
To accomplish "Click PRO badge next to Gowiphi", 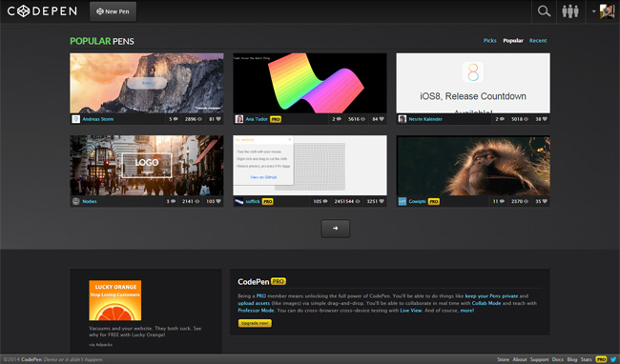I will (x=434, y=201).
